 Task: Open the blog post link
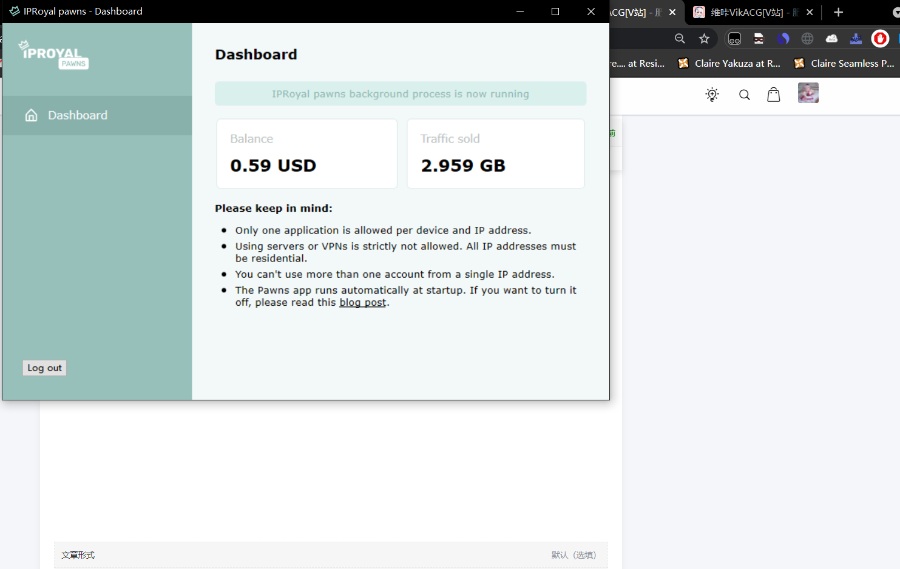(x=362, y=302)
